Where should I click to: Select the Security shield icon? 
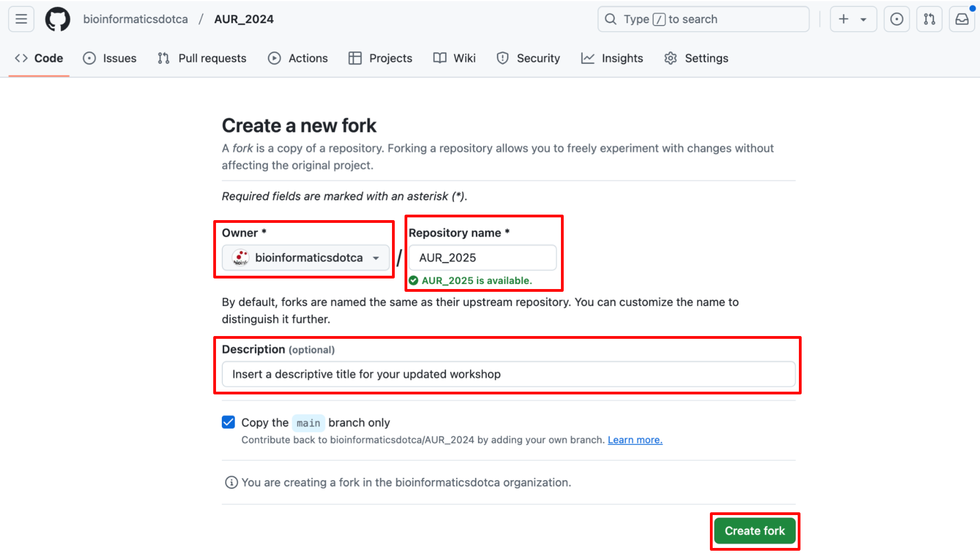click(x=503, y=58)
